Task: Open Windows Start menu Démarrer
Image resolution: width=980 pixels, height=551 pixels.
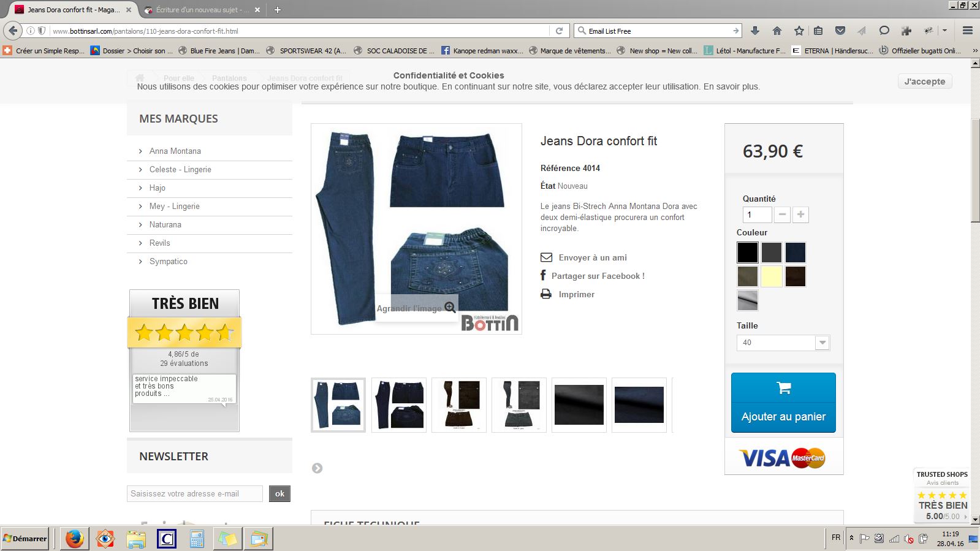Action: pos(25,539)
